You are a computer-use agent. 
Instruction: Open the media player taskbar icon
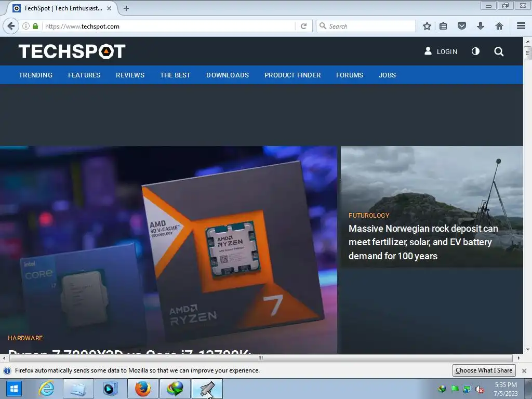[111, 389]
